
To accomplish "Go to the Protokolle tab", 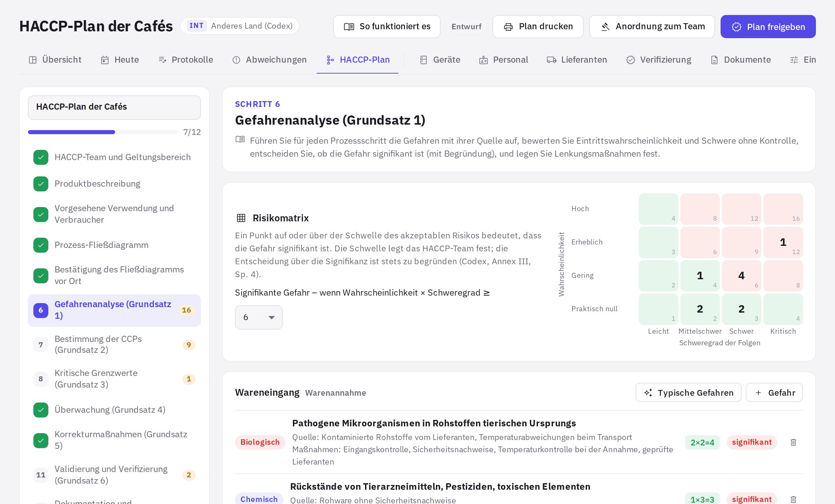I will point(186,60).
